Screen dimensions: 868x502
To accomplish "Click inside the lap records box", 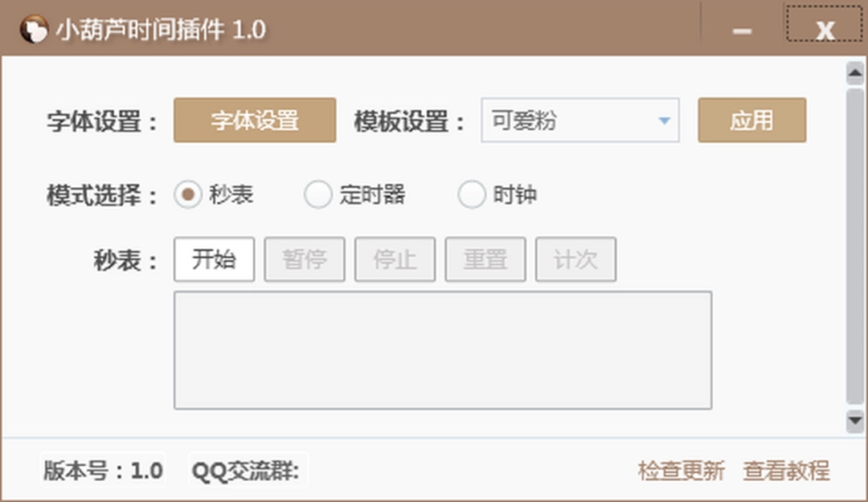I will click(442, 350).
